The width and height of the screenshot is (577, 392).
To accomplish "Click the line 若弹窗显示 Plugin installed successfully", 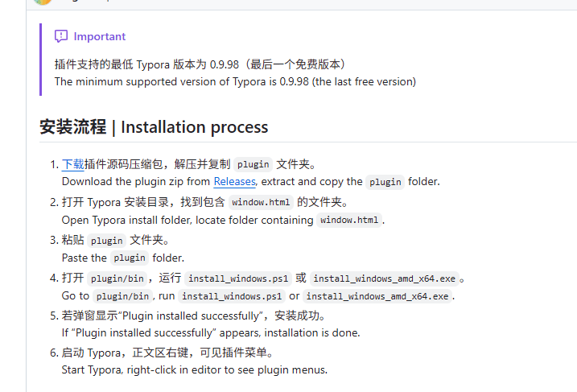I will tap(194, 316).
